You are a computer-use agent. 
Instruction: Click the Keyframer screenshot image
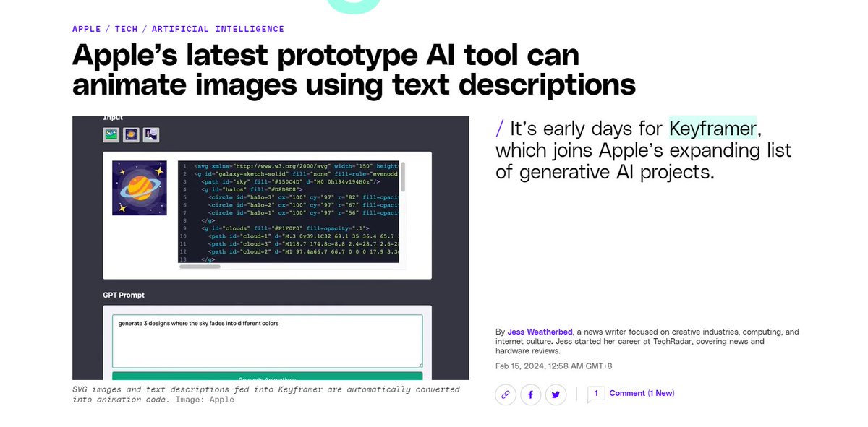point(271,248)
